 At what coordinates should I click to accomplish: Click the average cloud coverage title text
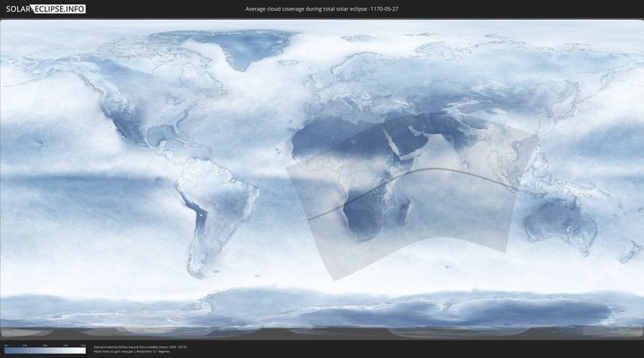pos(321,9)
